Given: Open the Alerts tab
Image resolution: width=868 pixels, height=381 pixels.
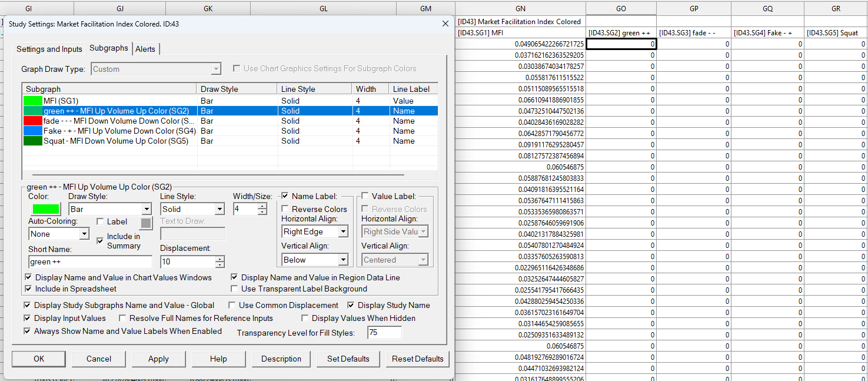Looking at the screenshot, I should coord(145,49).
